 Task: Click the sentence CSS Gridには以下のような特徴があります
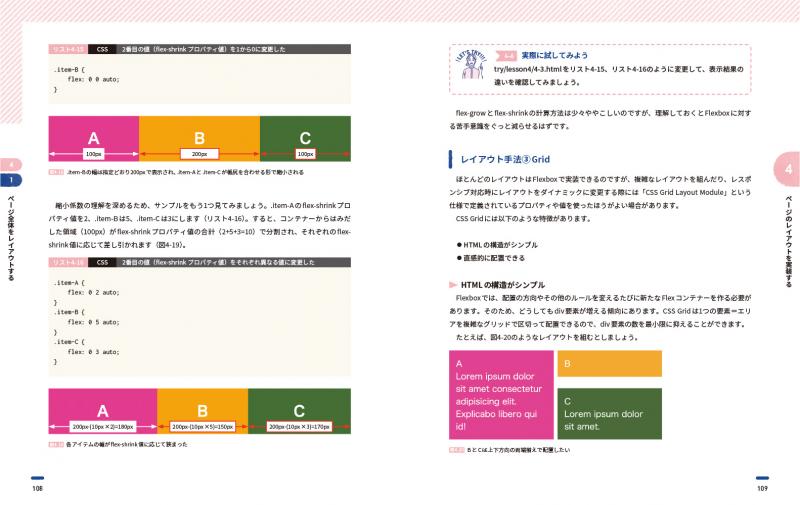coord(523,218)
